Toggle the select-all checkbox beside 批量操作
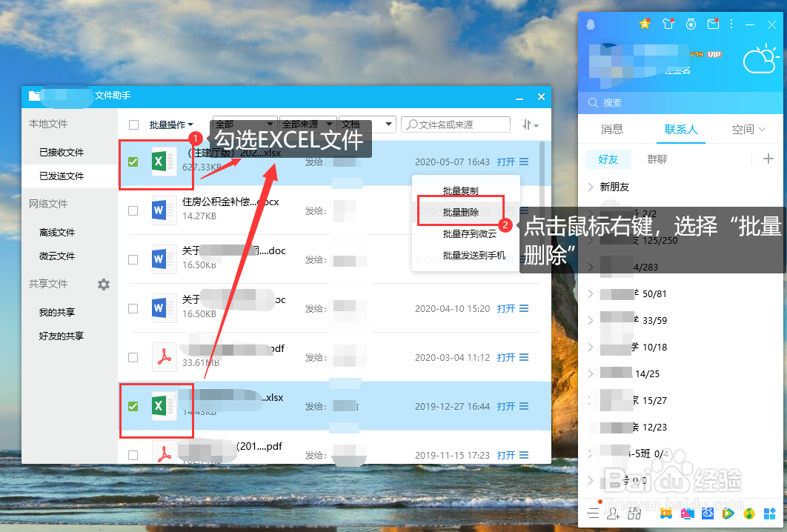 click(133, 124)
